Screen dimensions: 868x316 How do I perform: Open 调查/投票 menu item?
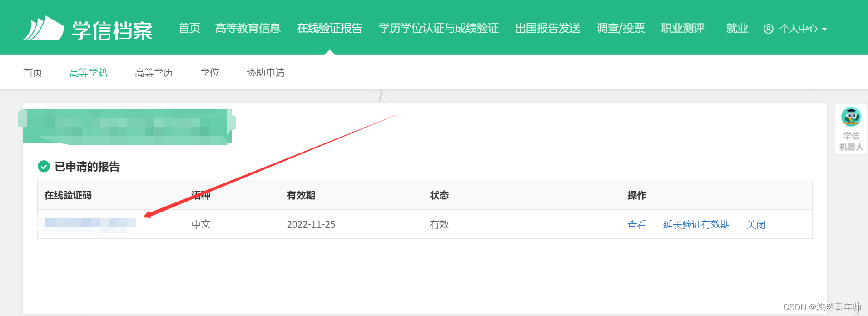point(621,28)
